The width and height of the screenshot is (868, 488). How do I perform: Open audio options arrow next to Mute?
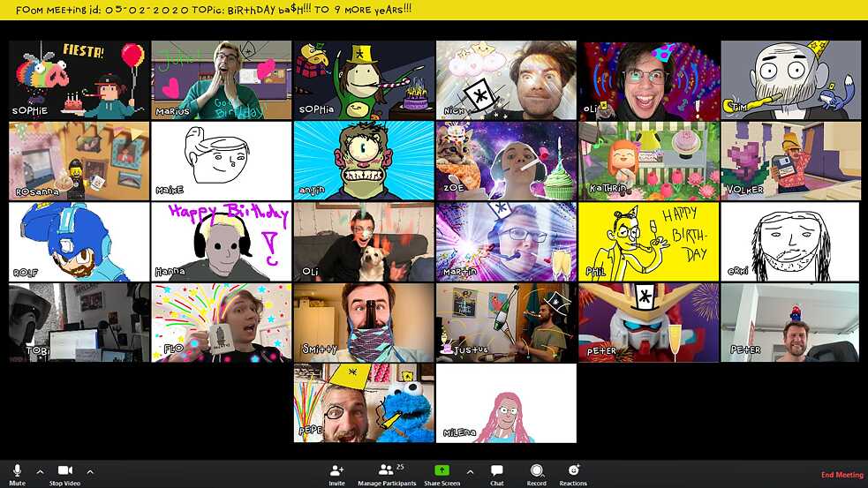pyautogui.click(x=40, y=472)
